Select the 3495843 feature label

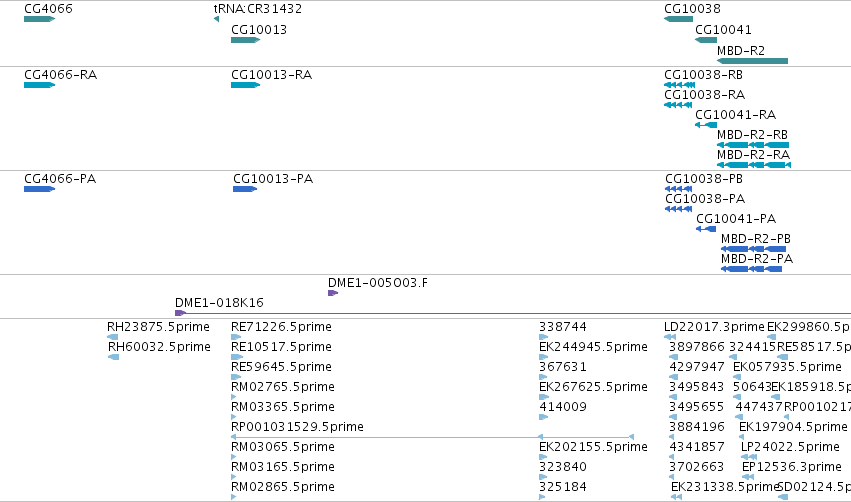coord(697,387)
